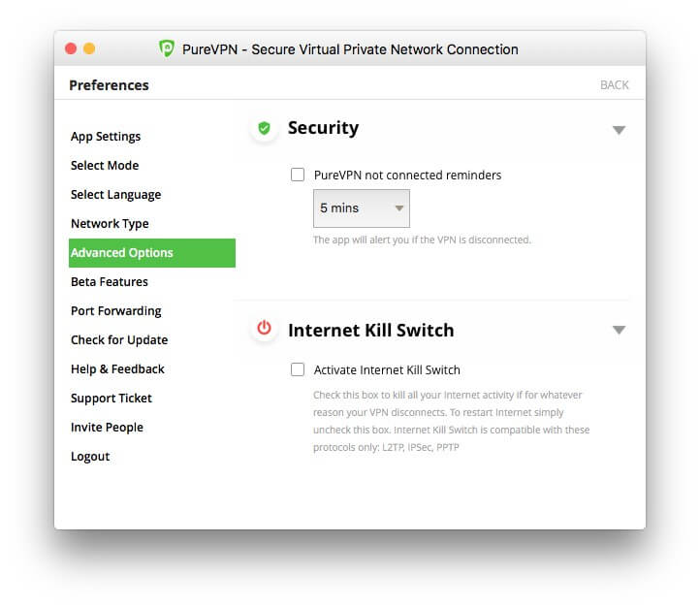Open the 5 mins reminder dropdown
Image resolution: width=700 pixels, height=607 pixels.
(362, 208)
